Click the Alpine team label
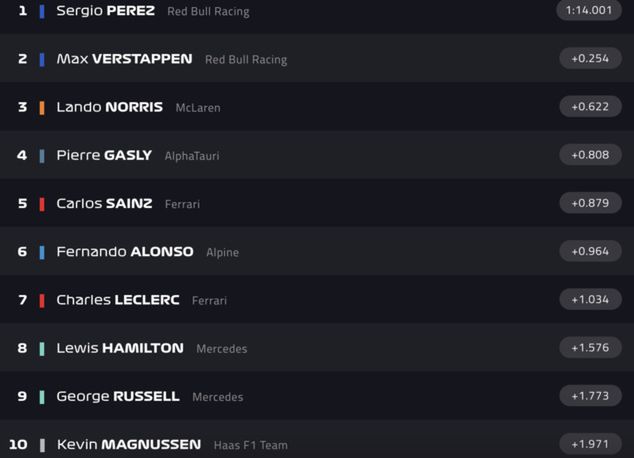Viewport: 634px width, 458px height. pyautogui.click(x=222, y=253)
